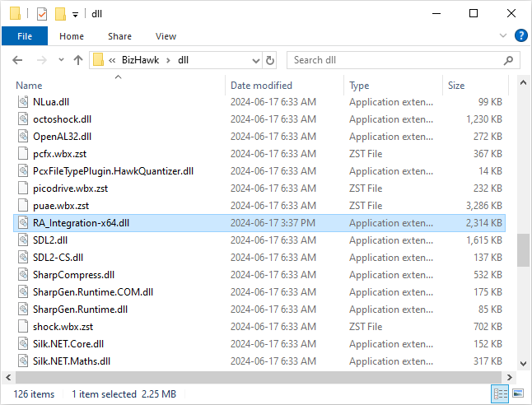Switch to the Share ribbon tab

tap(119, 36)
